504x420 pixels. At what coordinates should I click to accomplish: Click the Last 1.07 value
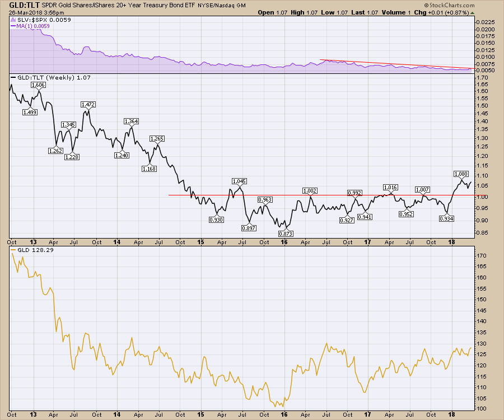click(x=365, y=12)
